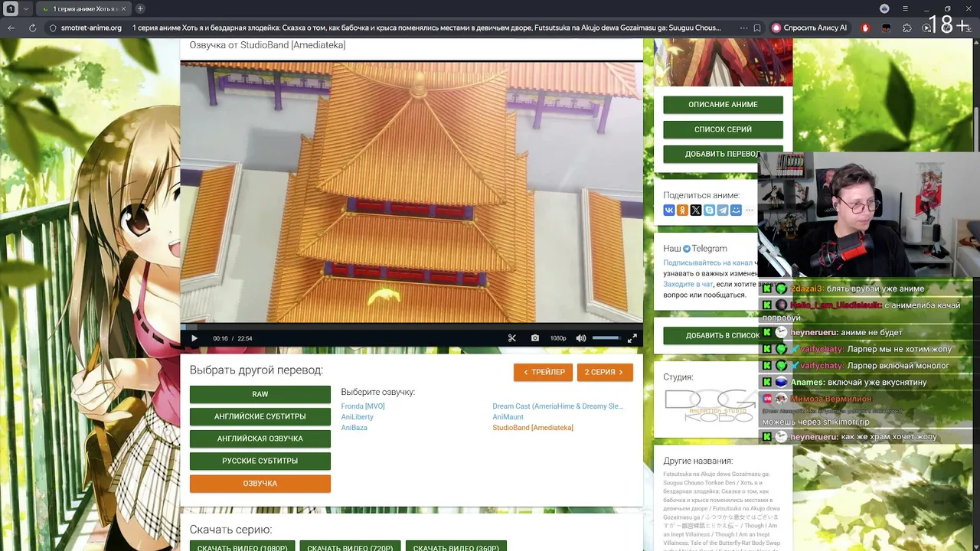Click chat user 'Anames' name
980x551 pixels.
tap(808, 382)
